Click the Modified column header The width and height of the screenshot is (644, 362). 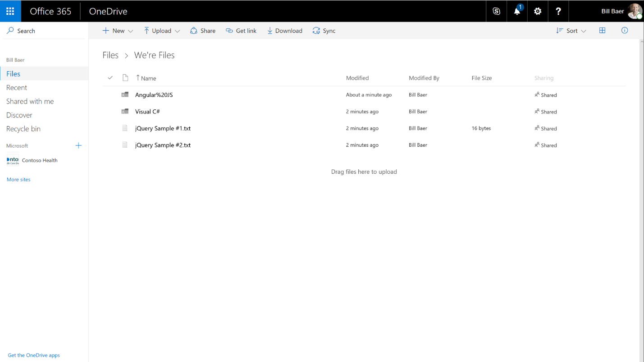(357, 78)
